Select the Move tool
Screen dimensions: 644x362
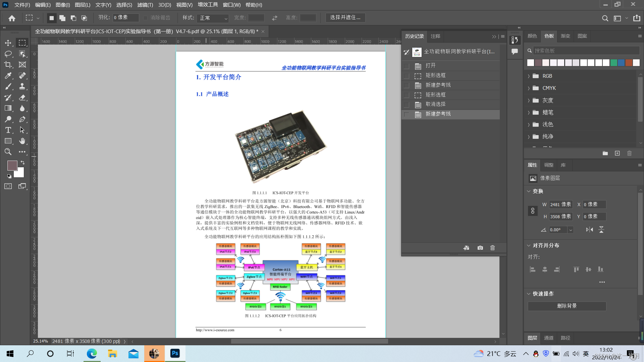8,43
